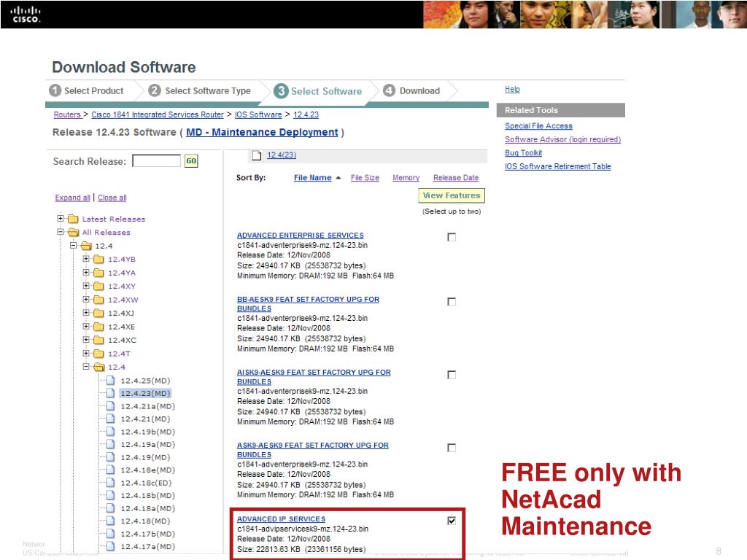Open Software Advisor link
The height and width of the screenshot is (560, 747).
click(562, 139)
